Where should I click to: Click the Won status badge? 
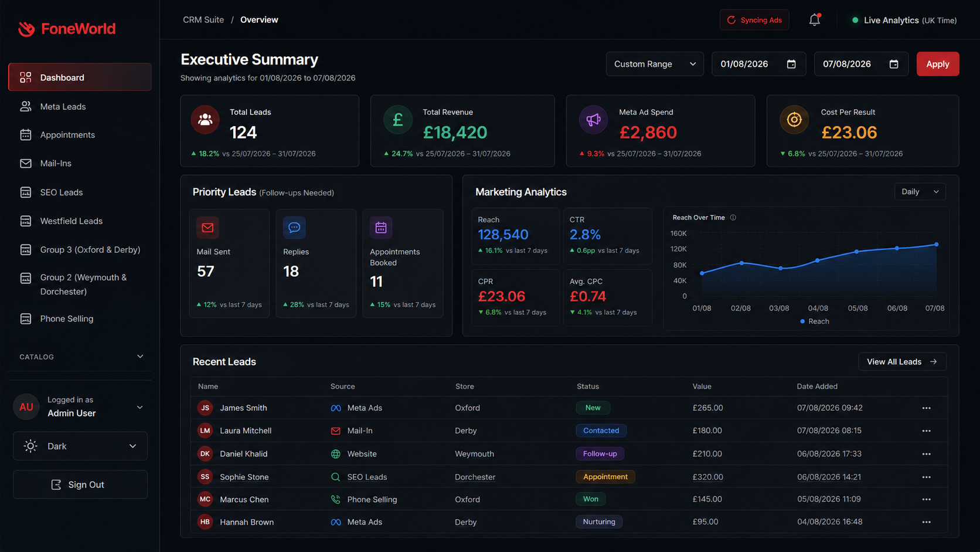coord(591,499)
